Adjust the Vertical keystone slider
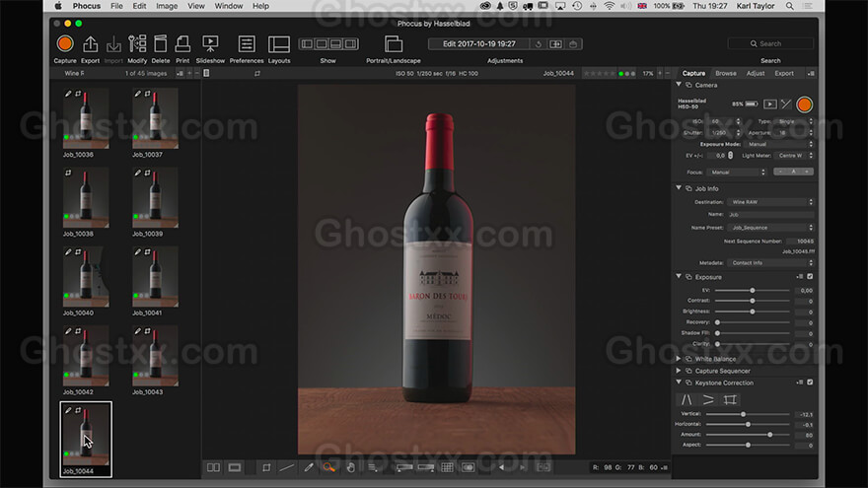 click(x=748, y=414)
